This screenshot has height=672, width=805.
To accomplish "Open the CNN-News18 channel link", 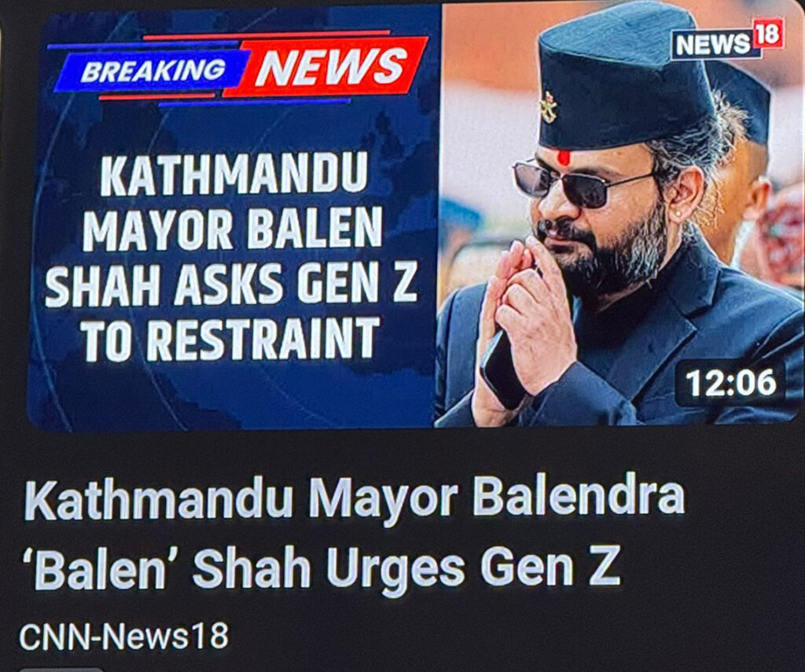I will coord(123,636).
